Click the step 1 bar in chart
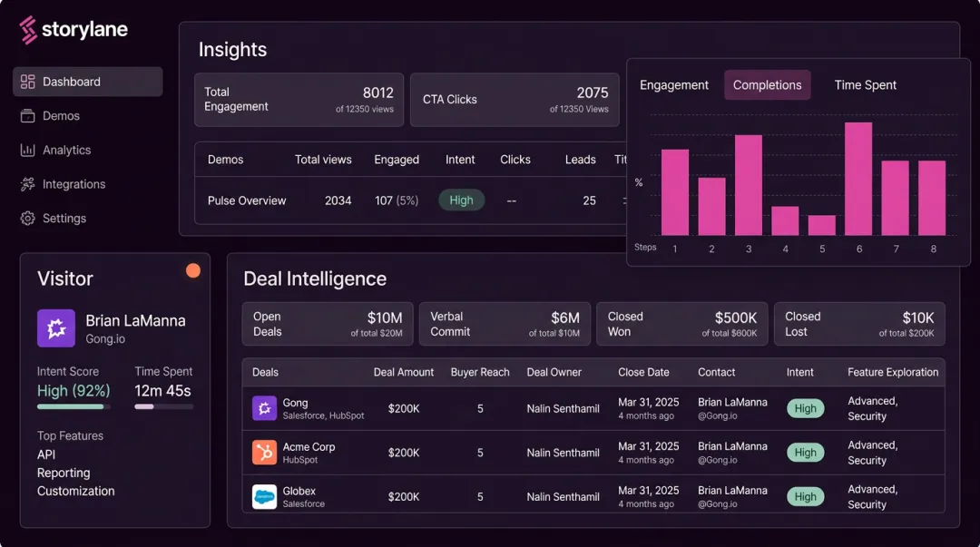This screenshot has height=547, width=980. pos(675,192)
